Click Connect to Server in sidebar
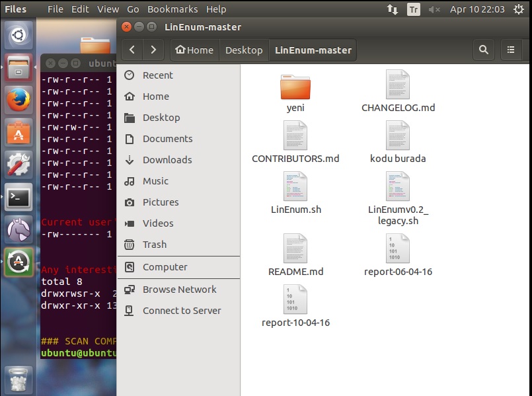The image size is (532, 396). coord(182,311)
